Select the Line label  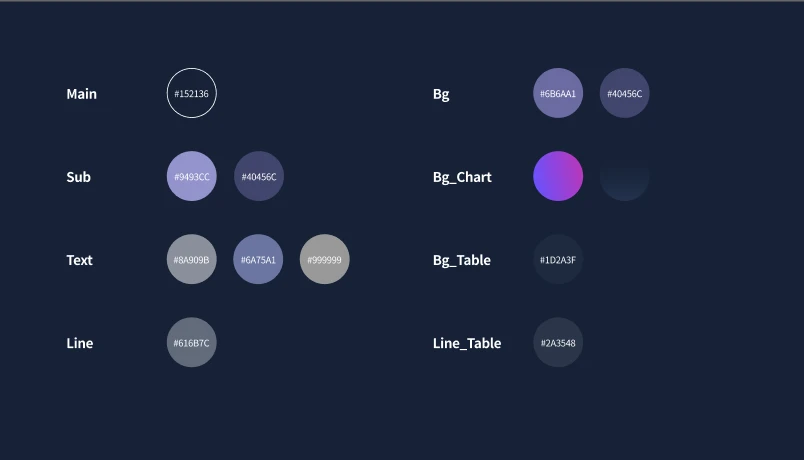point(79,343)
